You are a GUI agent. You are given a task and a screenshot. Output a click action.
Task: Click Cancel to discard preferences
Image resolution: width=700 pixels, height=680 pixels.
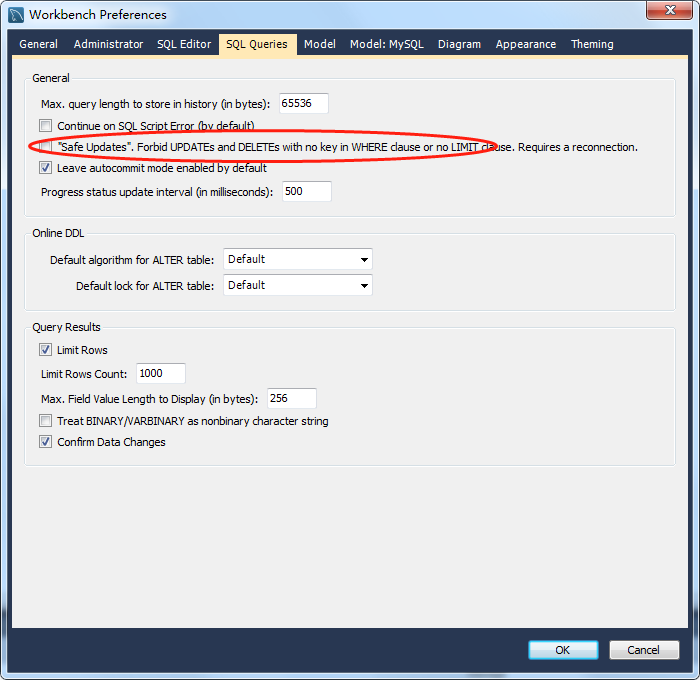643,650
